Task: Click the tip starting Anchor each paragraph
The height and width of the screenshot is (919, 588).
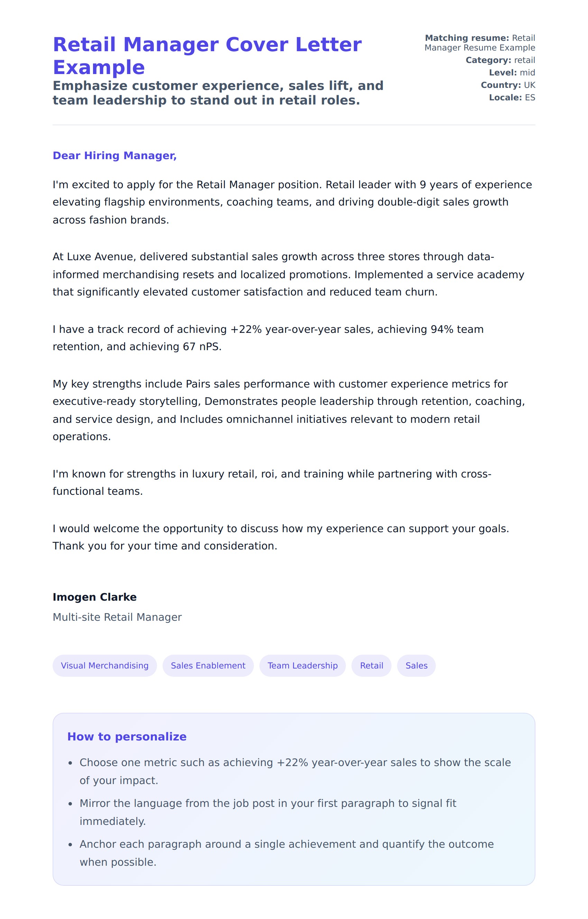Action: (286, 853)
